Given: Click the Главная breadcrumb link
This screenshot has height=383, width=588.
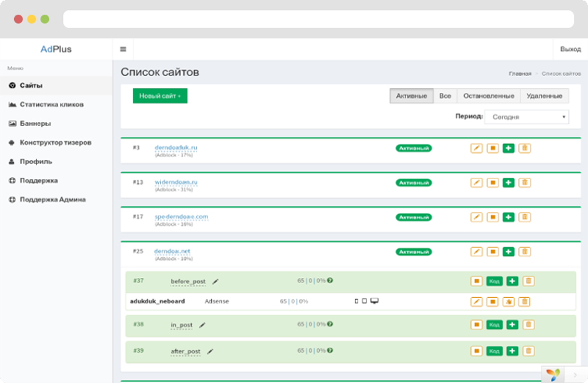Looking at the screenshot, I should coord(520,74).
